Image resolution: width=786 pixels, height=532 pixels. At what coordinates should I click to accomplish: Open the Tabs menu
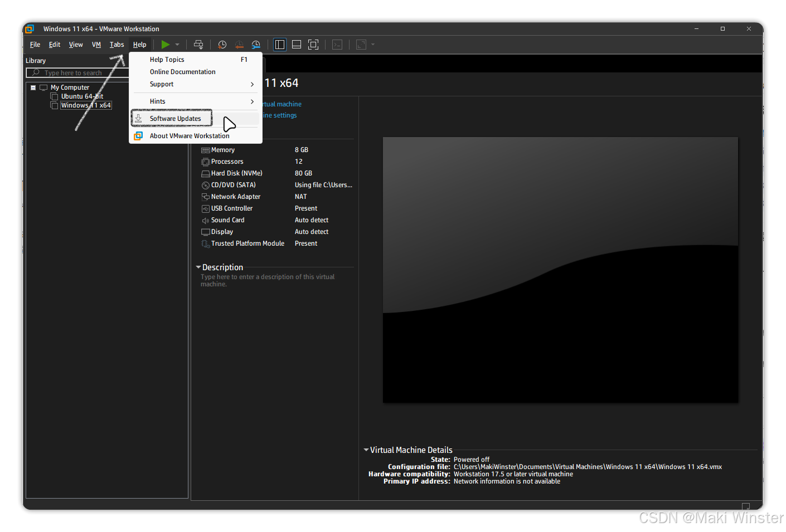click(117, 45)
